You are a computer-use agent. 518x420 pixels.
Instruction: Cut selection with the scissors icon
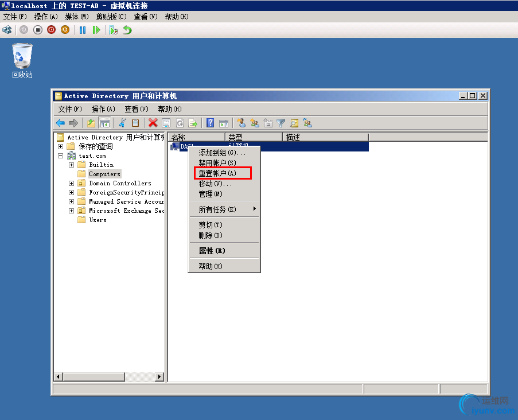(x=122, y=123)
